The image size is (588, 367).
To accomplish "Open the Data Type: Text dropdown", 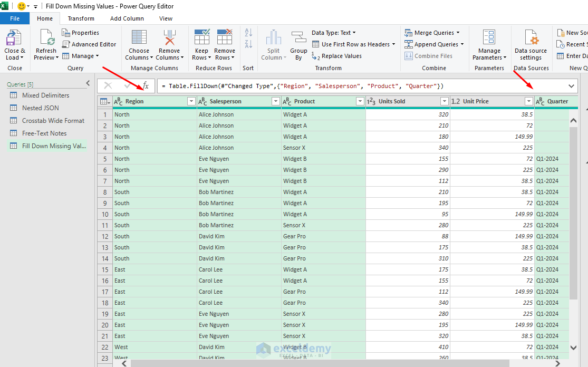I will [334, 33].
